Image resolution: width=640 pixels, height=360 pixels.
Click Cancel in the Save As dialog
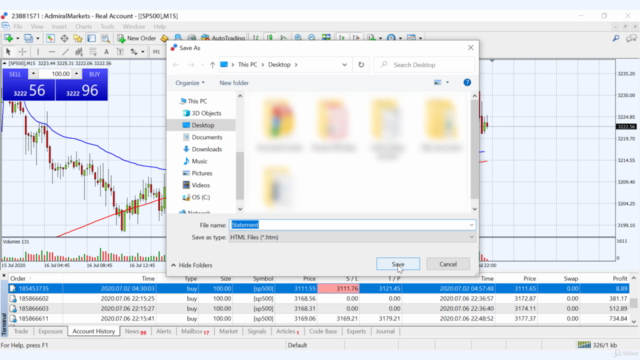pyautogui.click(x=448, y=264)
